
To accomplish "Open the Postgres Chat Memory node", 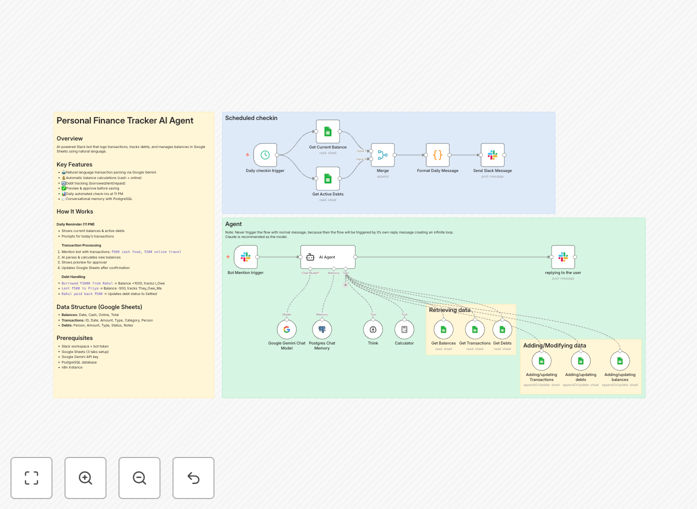I will pyautogui.click(x=322, y=329).
